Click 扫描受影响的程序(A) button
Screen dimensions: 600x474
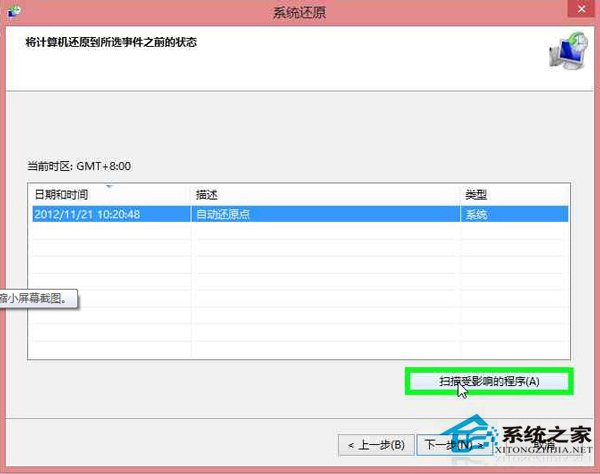(489, 381)
